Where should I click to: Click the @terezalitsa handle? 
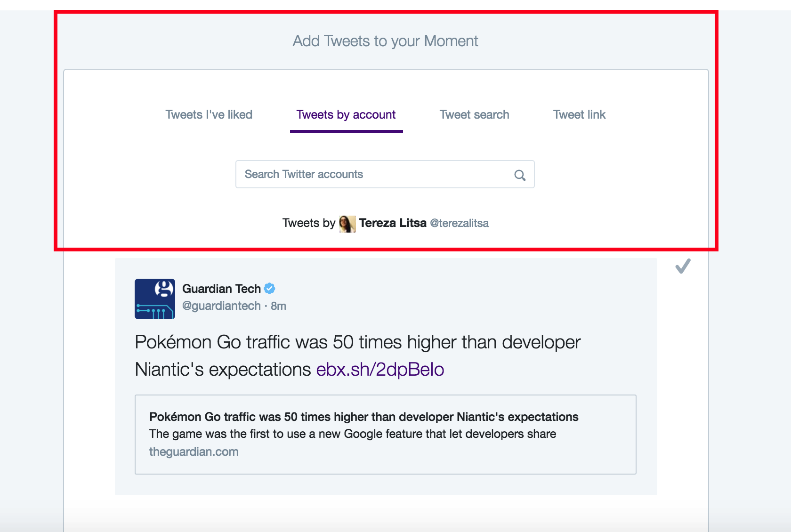point(460,223)
